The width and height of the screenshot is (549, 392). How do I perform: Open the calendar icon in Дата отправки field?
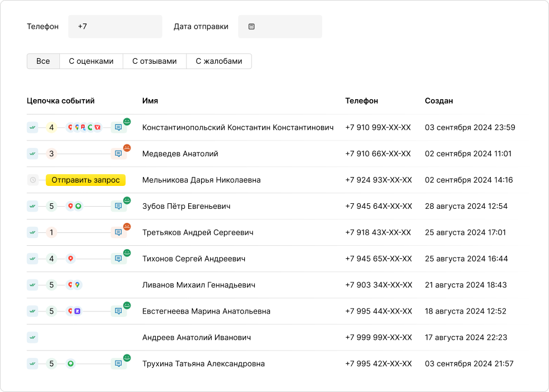252,27
